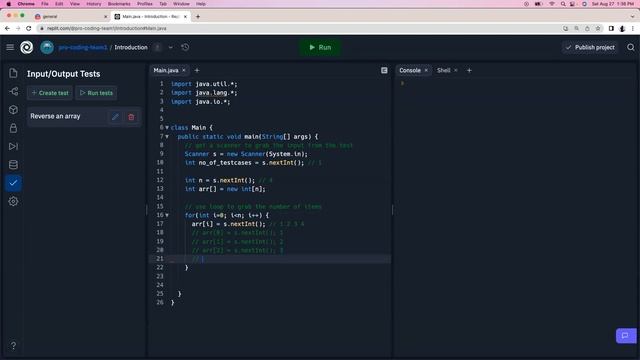Bookmark this page with star icon
This screenshot has height=360, width=640.
click(598, 28)
